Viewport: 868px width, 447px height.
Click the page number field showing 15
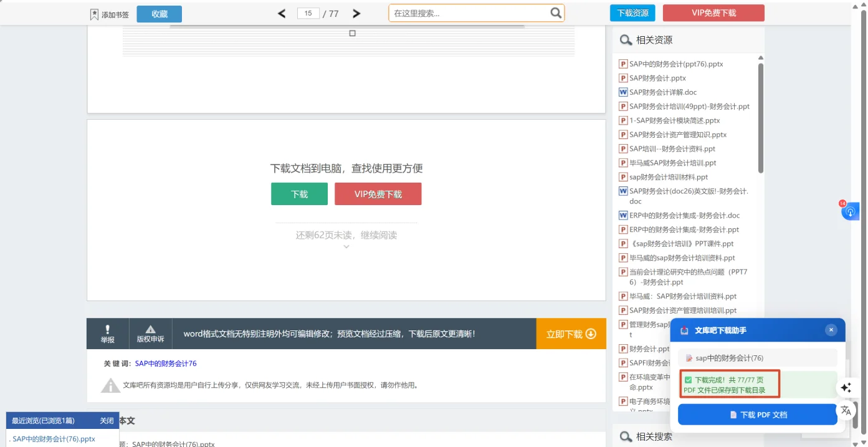[x=308, y=13]
